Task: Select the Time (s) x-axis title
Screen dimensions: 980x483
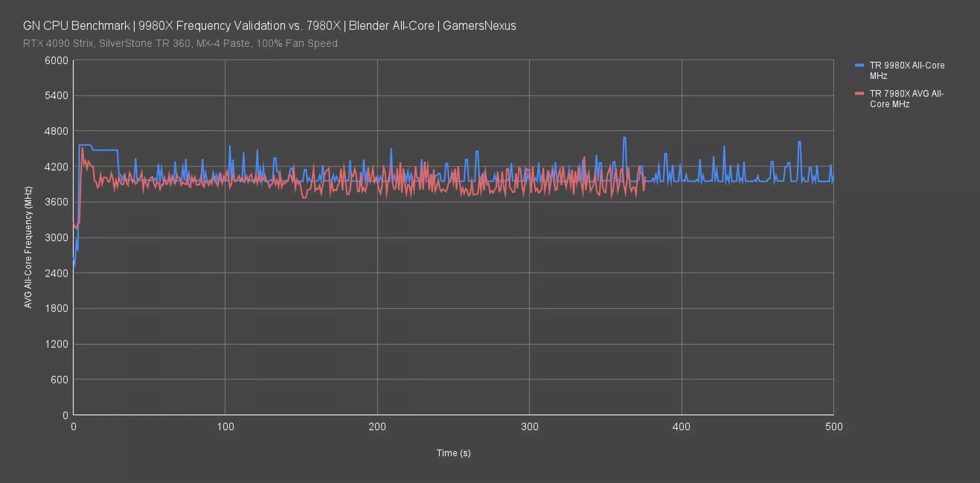Action: [x=453, y=453]
